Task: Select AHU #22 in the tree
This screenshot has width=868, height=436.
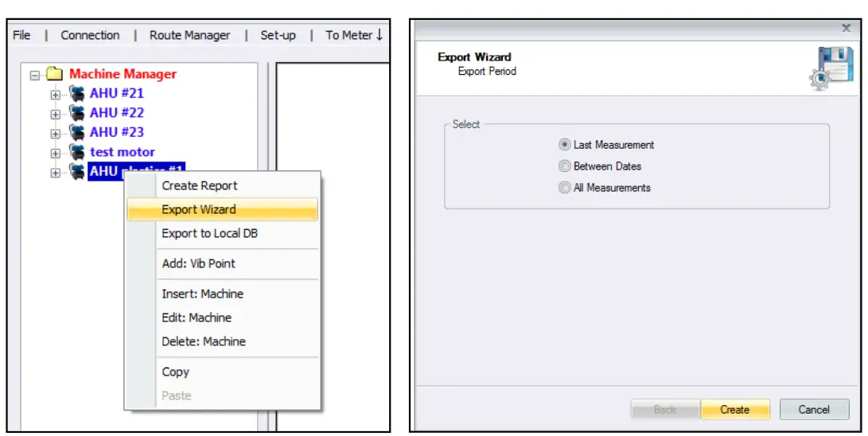Action: click(117, 113)
